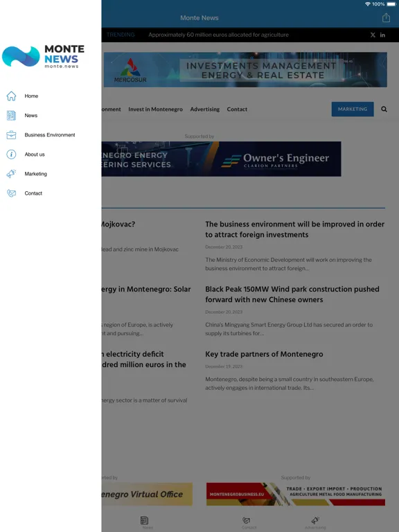399x532 pixels.
Task: Open the X (Twitter) social icon
Action: point(373,35)
